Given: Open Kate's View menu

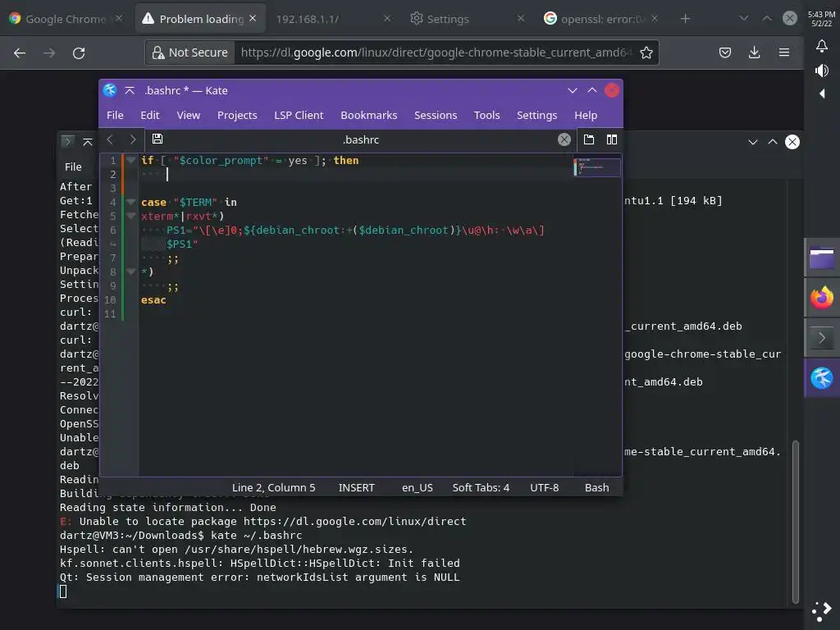Looking at the screenshot, I should [x=188, y=115].
